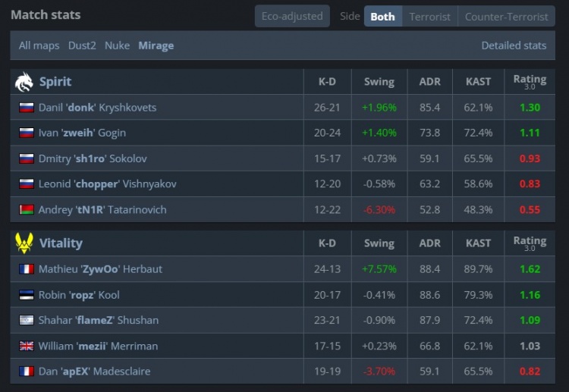Switch side filter to Terrorist
The width and height of the screenshot is (569, 392).
point(429,16)
